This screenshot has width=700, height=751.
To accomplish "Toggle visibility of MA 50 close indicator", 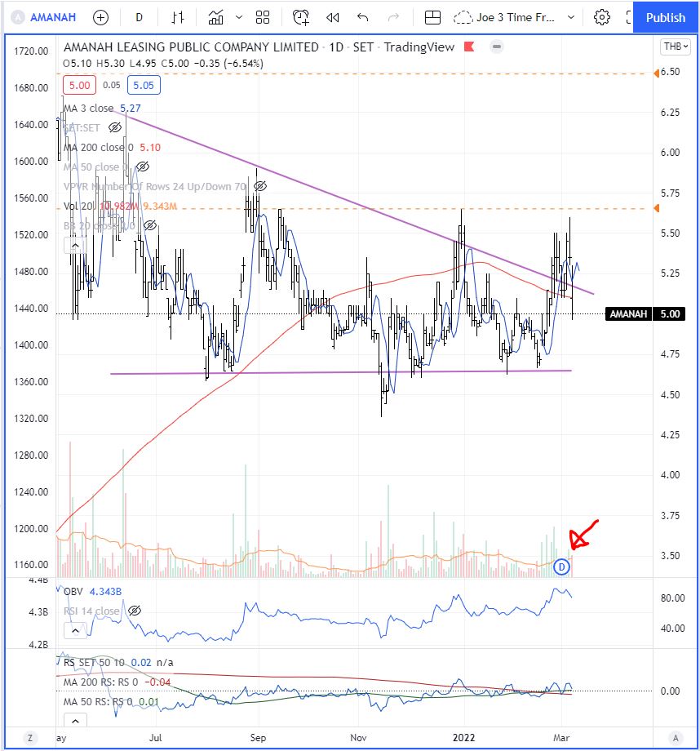I will point(142,167).
